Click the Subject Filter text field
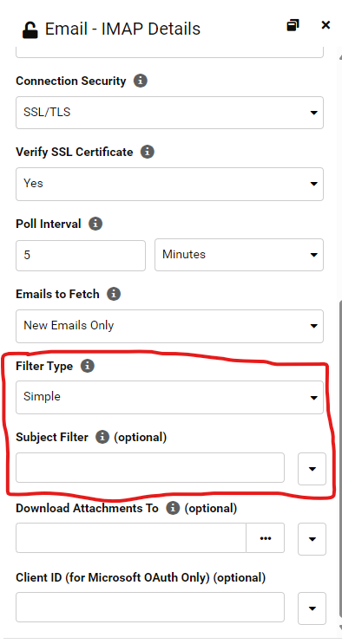 150,468
